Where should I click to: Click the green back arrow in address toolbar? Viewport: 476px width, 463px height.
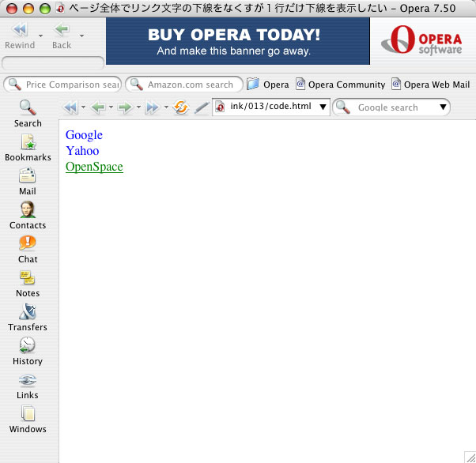coord(98,107)
